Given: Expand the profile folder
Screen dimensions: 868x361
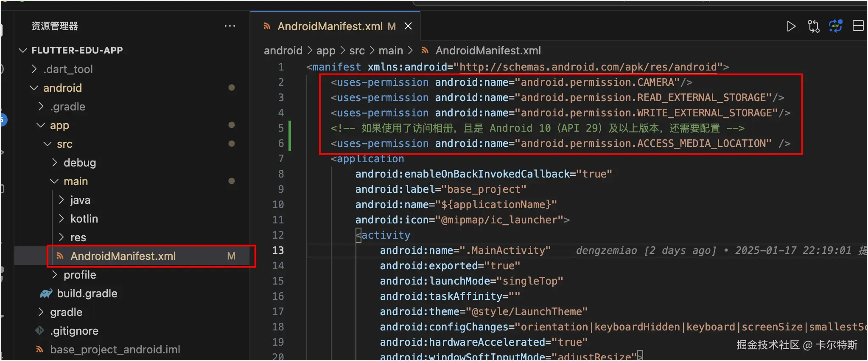Looking at the screenshot, I should point(55,274).
